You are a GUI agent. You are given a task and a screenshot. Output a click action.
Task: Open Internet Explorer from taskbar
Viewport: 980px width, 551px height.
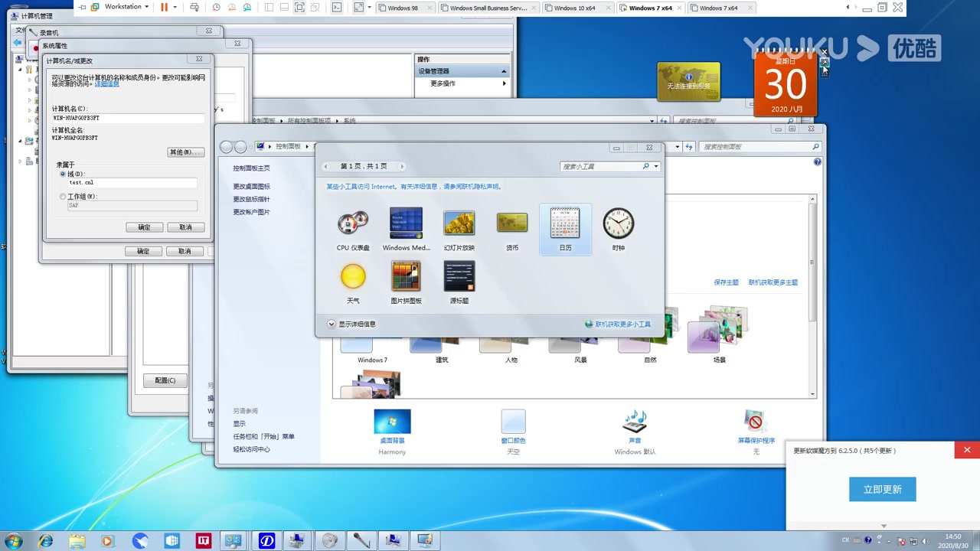pos(46,541)
